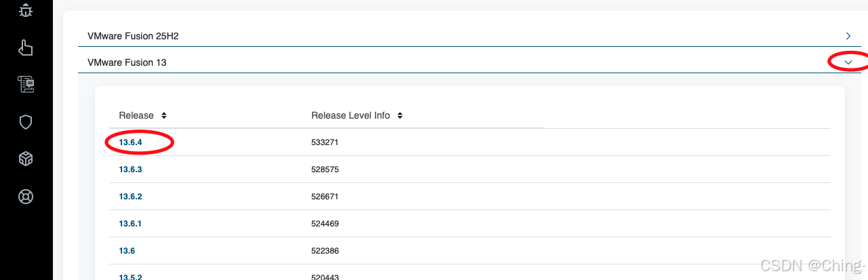The width and height of the screenshot is (868, 280).
Task: Open release 13.6 link
Action: tap(127, 251)
